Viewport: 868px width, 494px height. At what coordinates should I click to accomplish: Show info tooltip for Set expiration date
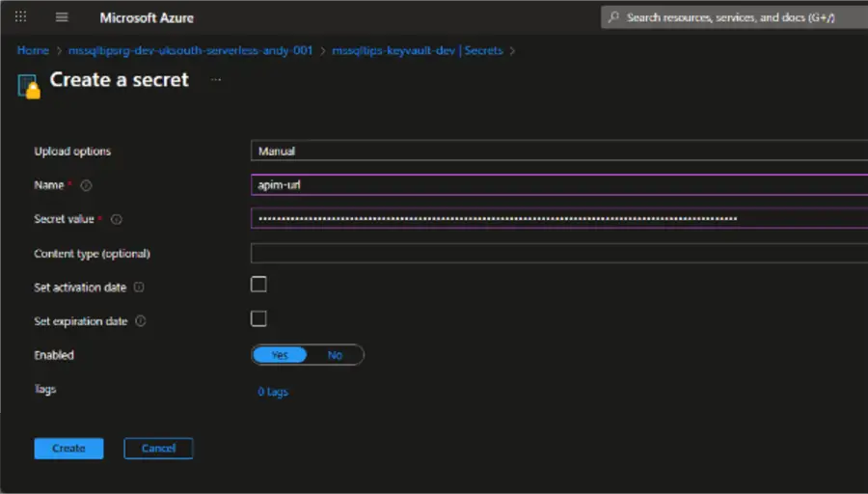click(x=141, y=321)
